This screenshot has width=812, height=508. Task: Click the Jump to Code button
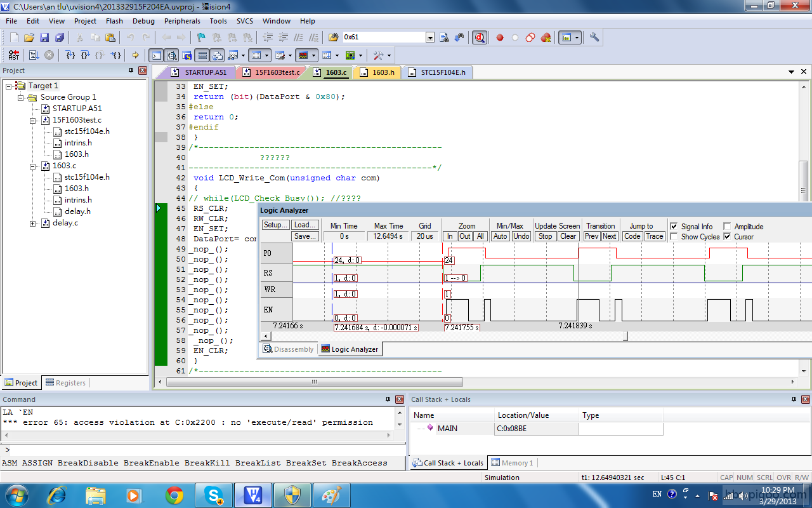(632, 236)
